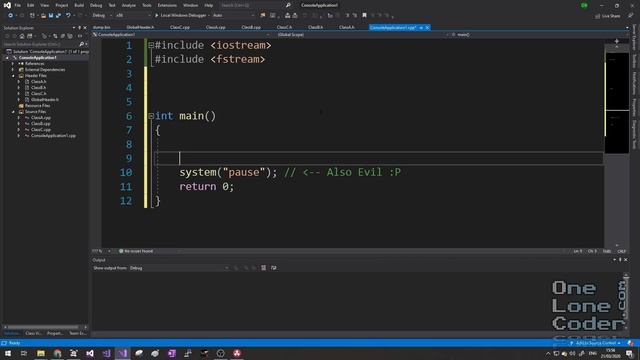Click the Open File icon in toolbar

coord(43,16)
